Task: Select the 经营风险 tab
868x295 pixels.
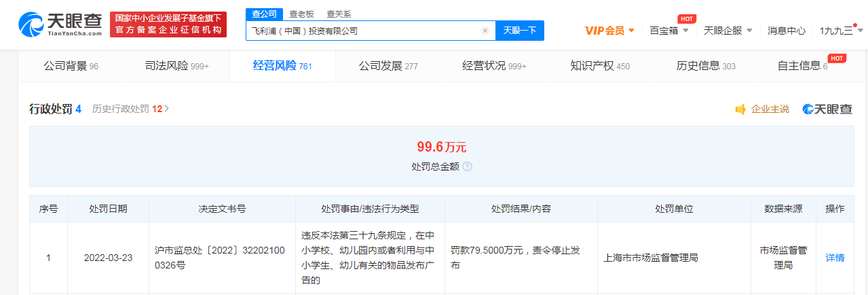Action: [x=282, y=66]
